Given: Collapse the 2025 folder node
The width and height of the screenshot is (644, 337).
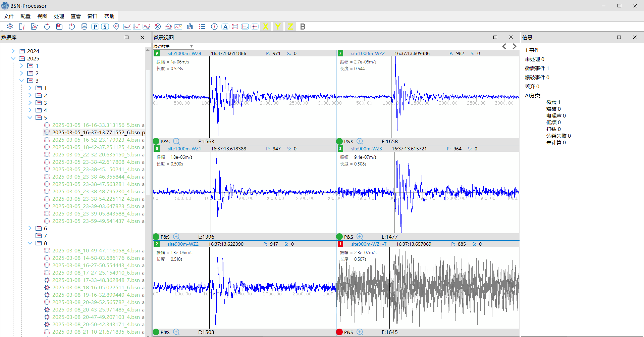Looking at the screenshot, I should pyautogui.click(x=13, y=58).
